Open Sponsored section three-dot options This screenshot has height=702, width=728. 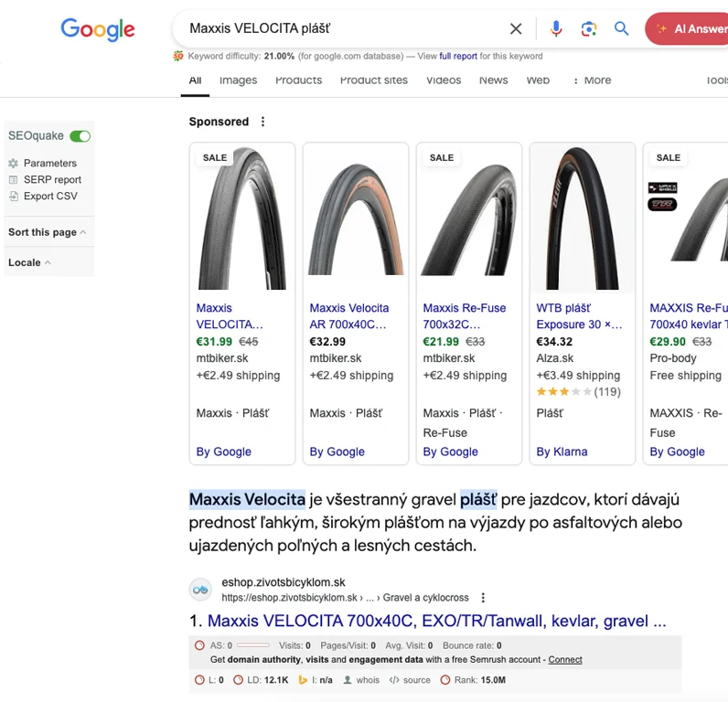(263, 122)
